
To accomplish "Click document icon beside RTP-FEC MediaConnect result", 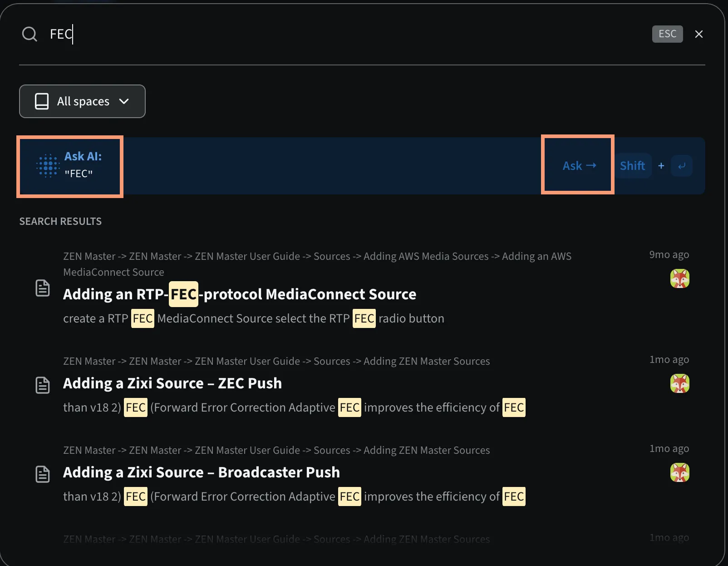I will click(x=43, y=288).
